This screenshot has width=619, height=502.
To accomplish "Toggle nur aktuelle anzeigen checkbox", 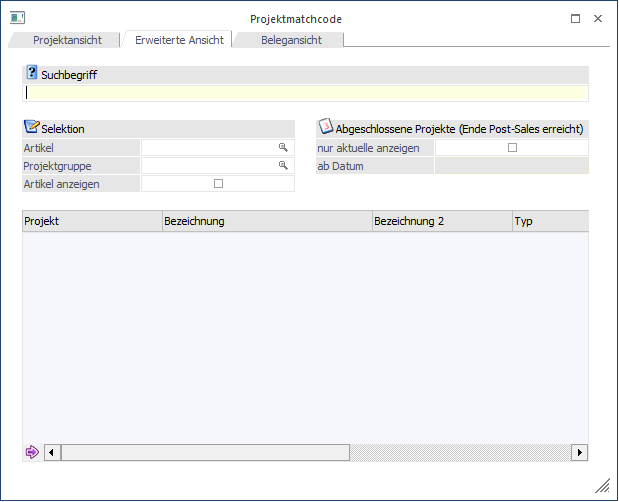I will click(x=512, y=148).
